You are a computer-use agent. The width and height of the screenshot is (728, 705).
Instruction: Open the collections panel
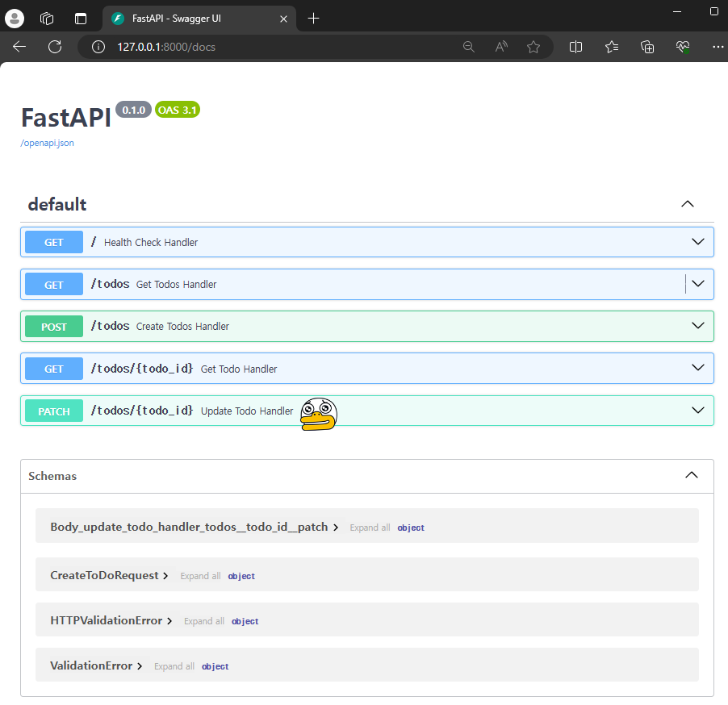647,47
